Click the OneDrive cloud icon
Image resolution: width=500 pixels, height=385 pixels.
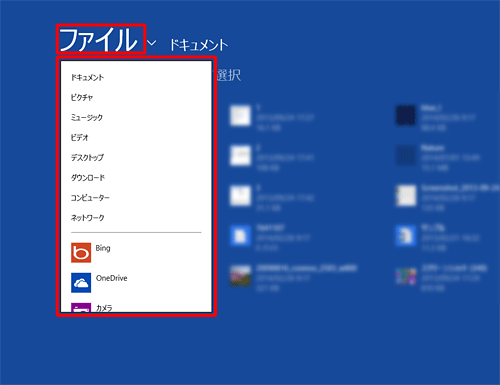81,283
